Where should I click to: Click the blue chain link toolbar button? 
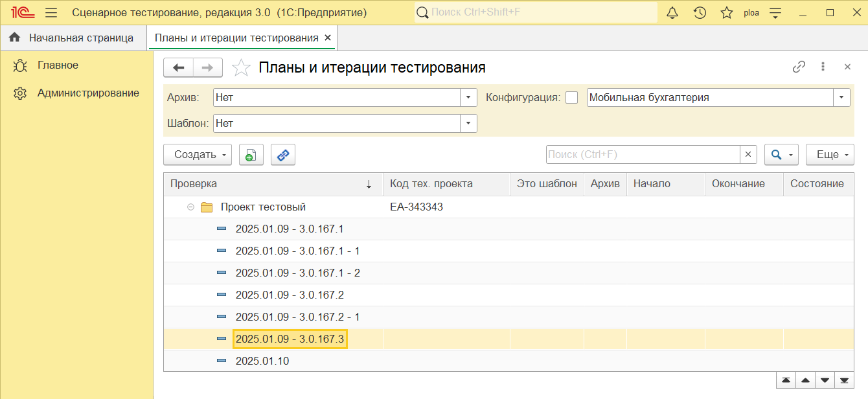pyautogui.click(x=283, y=155)
